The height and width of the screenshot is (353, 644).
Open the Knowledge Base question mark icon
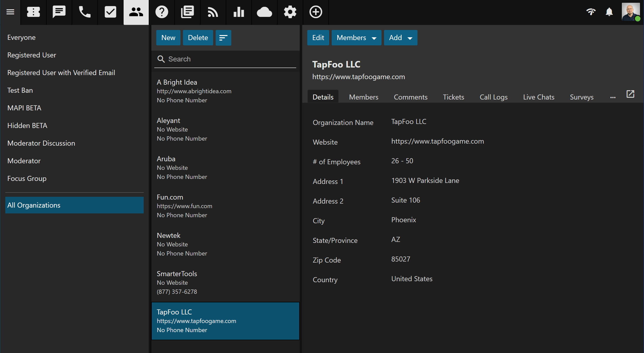[162, 12]
